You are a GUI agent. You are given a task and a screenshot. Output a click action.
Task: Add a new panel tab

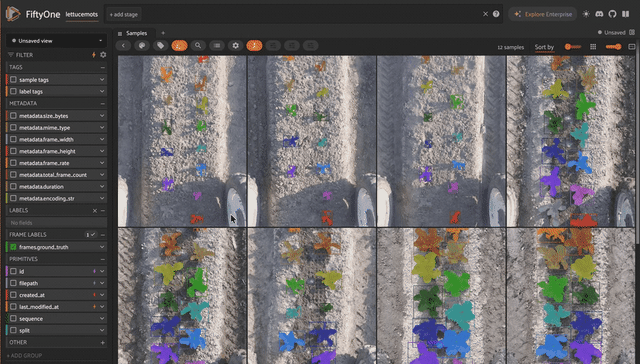(163, 33)
